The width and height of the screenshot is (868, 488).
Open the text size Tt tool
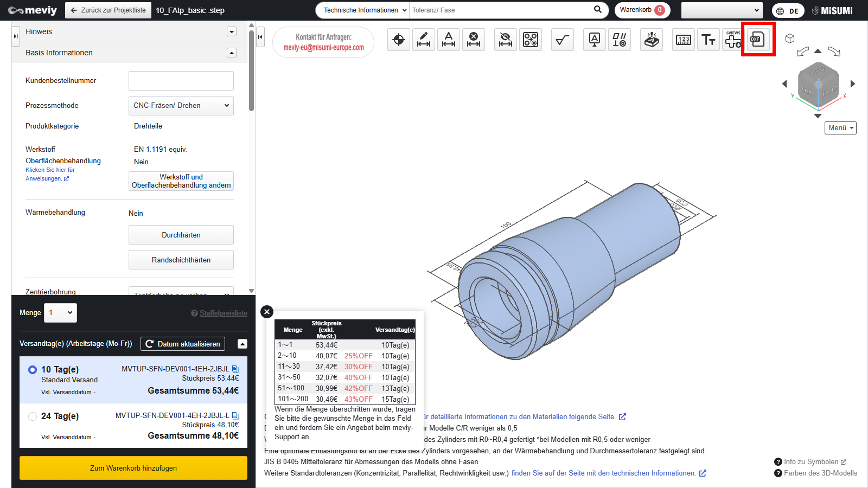coord(708,40)
